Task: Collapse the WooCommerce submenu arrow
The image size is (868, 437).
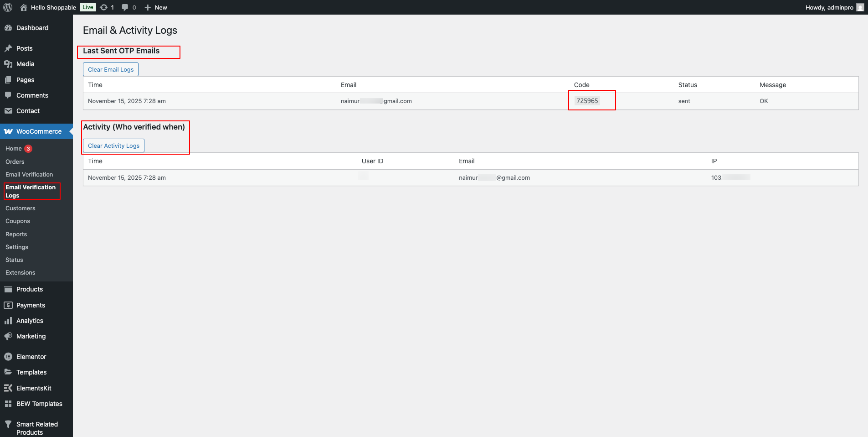Action: [69, 131]
